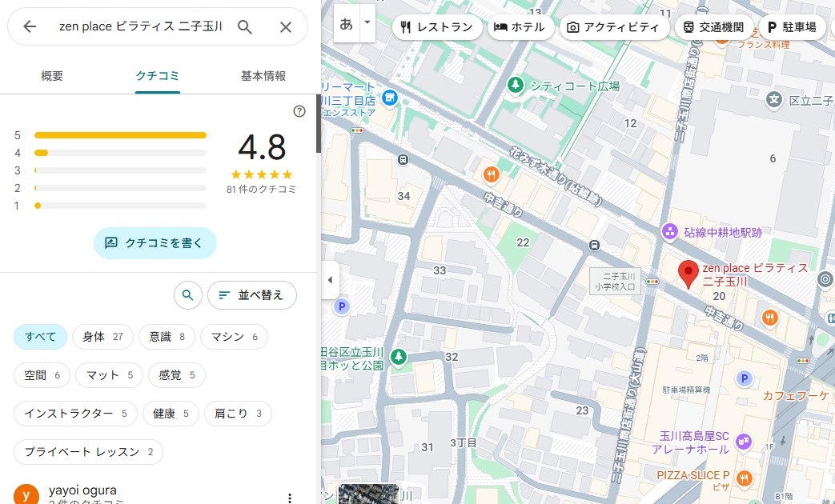Enable the マシン keyword filter
Viewport: 835px width, 504px height.
(x=234, y=337)
